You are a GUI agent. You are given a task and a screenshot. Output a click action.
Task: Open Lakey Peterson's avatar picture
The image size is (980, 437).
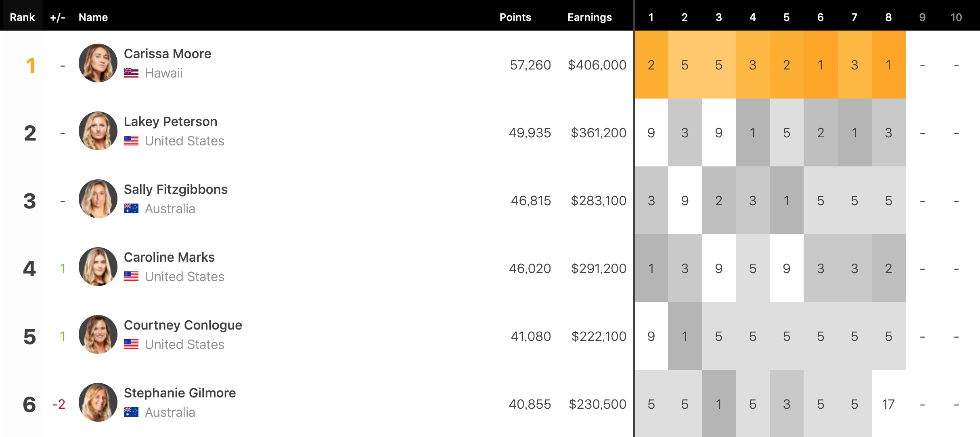coord(98,131)
